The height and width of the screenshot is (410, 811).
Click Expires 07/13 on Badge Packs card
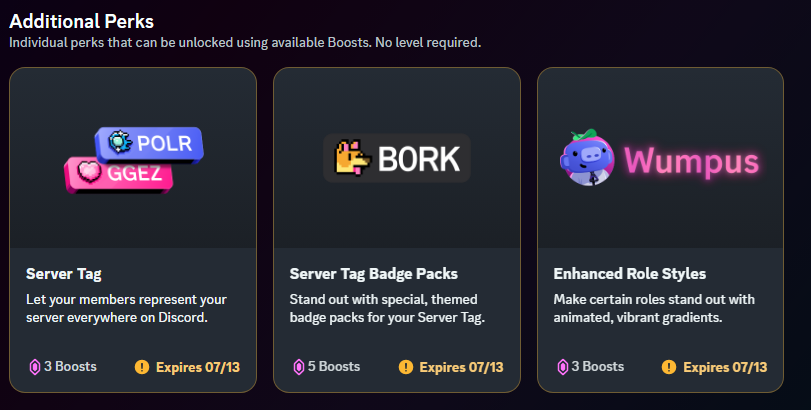461,367
